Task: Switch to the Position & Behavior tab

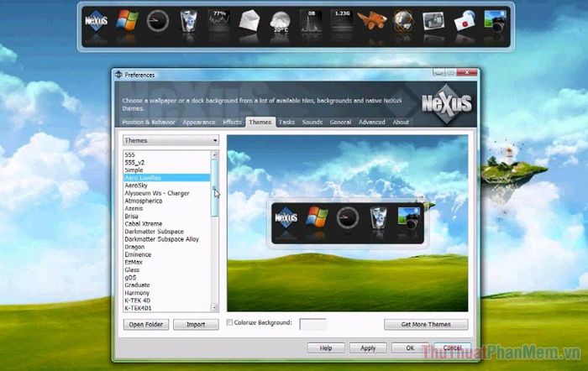Action: [x=149, y=123]
